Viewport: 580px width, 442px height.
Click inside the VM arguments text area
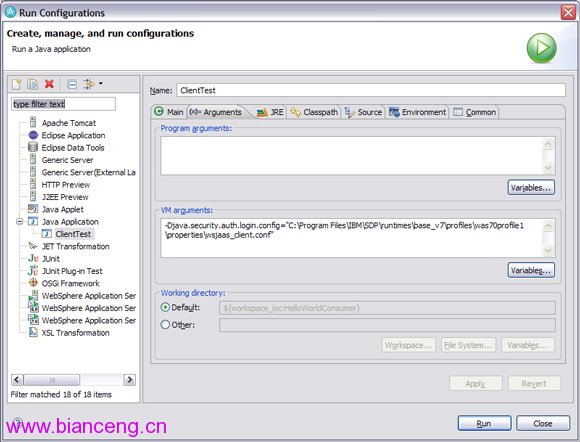click(x=351, y=238)
